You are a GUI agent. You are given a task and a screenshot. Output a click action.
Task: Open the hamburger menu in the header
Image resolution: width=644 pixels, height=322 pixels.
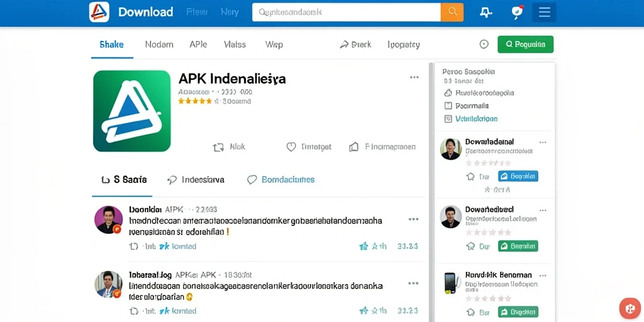544,13
